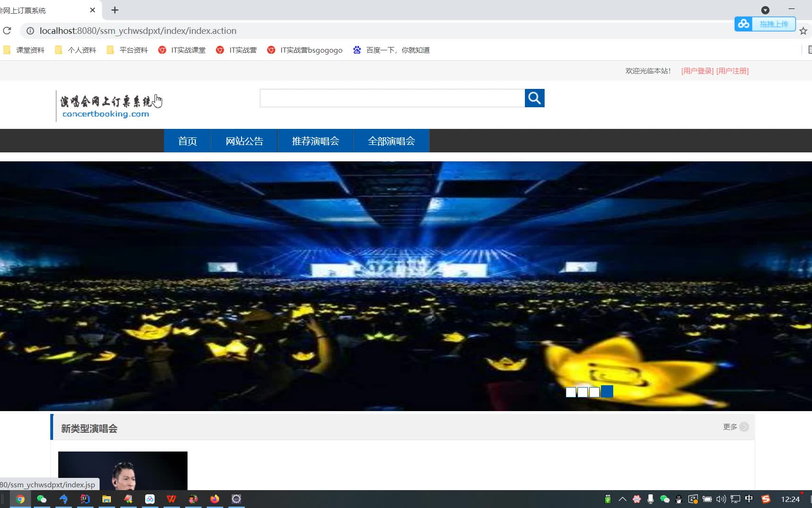The width and height of the screenshot is (812, 508).
Task: Expand hidden icons in the system tray
Action: (x=622, y=499)
